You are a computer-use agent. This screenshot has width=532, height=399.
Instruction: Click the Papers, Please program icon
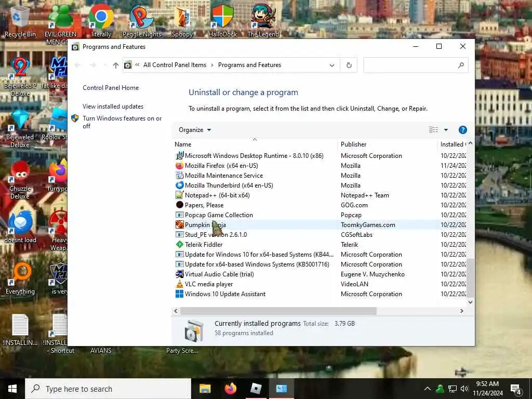point(179,205)
